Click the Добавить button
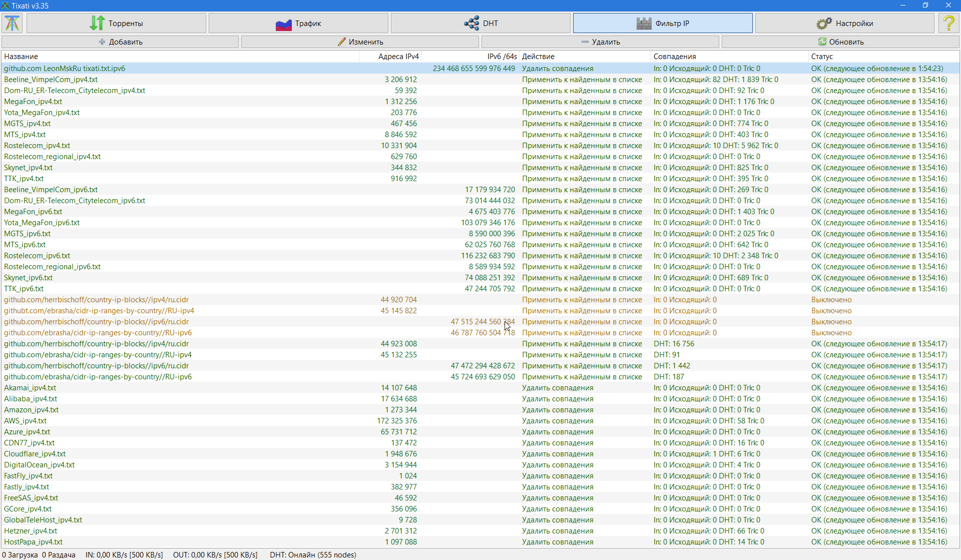961x560 pixels. tap(120, 42)
